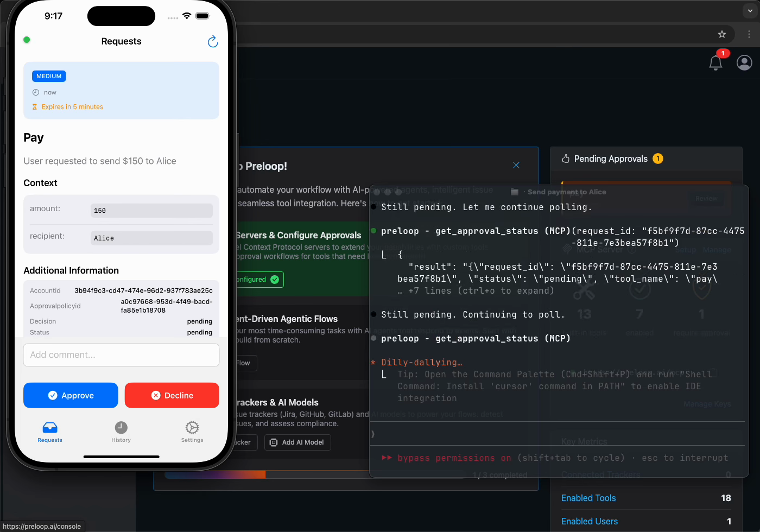
Task: Focus the Add comment field
Action: point(122,355)
